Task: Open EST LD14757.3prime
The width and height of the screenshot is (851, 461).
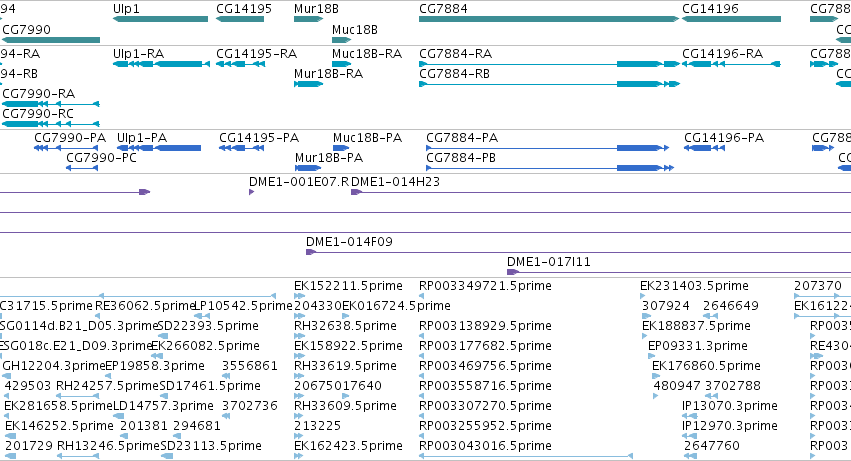Action: coord(163,406)
